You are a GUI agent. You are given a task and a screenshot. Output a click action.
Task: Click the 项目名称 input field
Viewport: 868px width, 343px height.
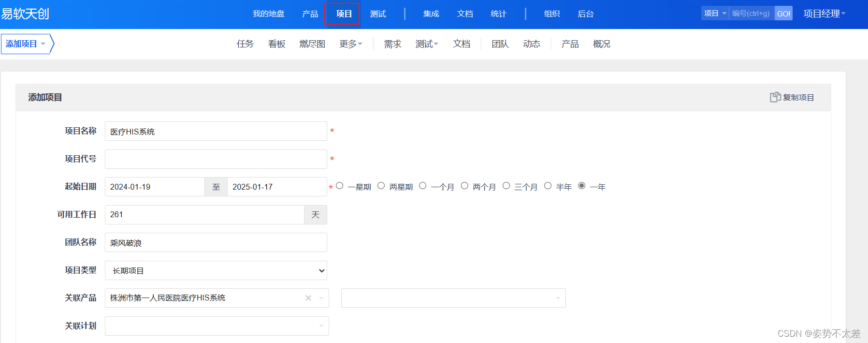coord(216,131)
